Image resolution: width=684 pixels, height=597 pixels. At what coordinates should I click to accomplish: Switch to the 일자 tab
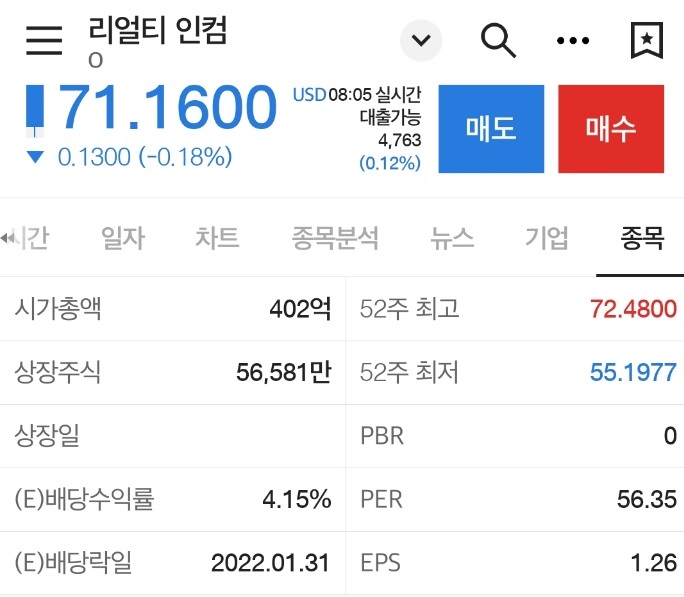[123, 238]
